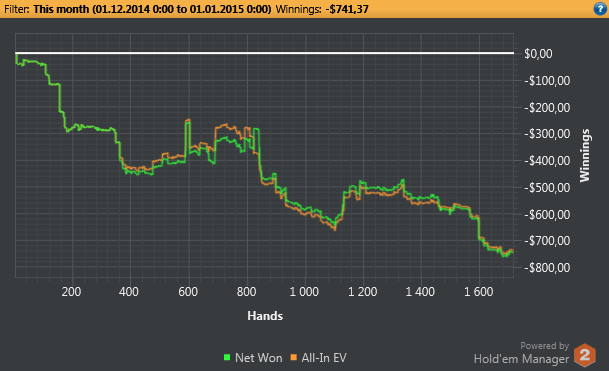Select the green Net Won legend swatch
The height and width of the screenshot is (371, 609).
pyautogui.click(x=227, y=357)
